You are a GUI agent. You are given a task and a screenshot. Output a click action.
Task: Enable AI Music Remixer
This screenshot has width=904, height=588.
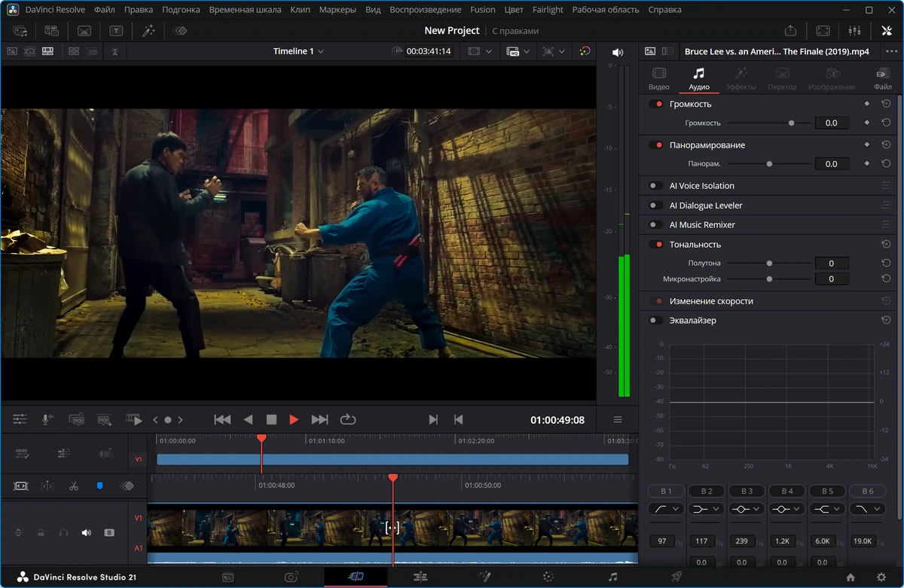[656, 224]
